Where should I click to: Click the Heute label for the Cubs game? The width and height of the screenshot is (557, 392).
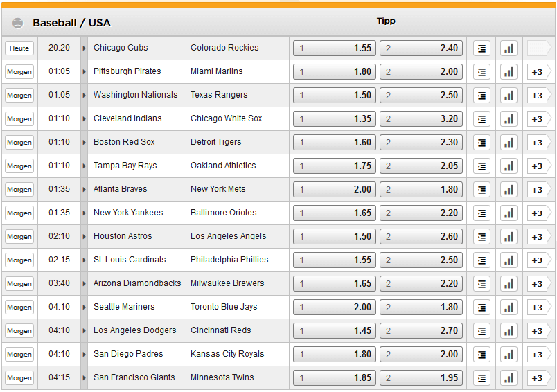coord(19,48)
